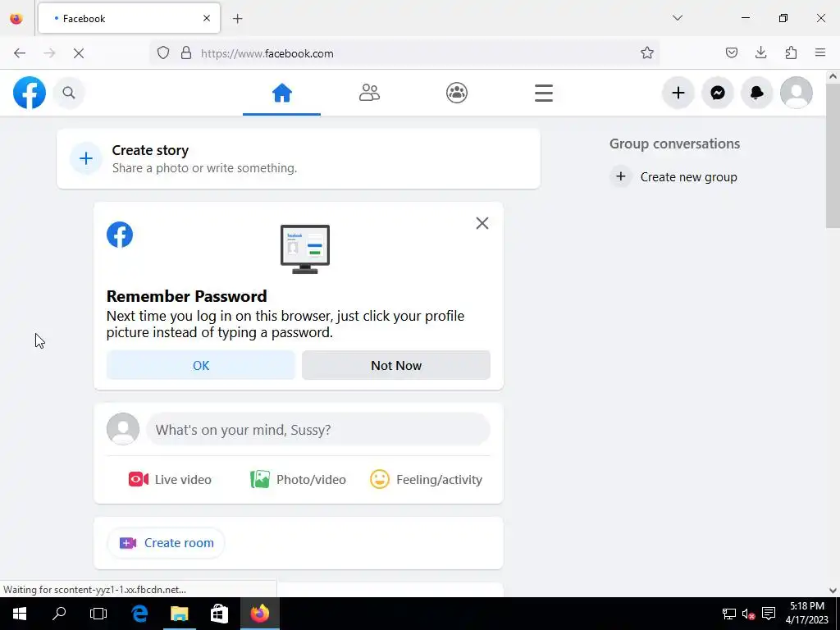This screenshot has height=630, width=840.
Task: Click the Facebook logo in header
Action: (x=30, y=93)
